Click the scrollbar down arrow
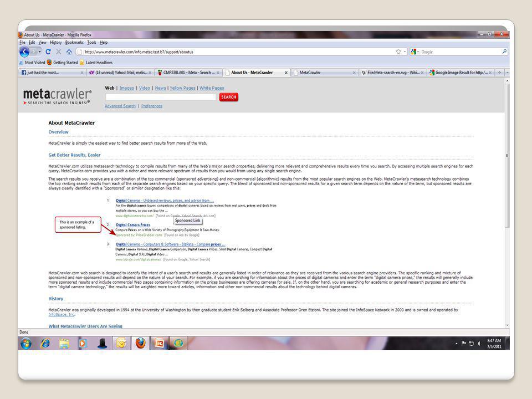 pos(507,325)
